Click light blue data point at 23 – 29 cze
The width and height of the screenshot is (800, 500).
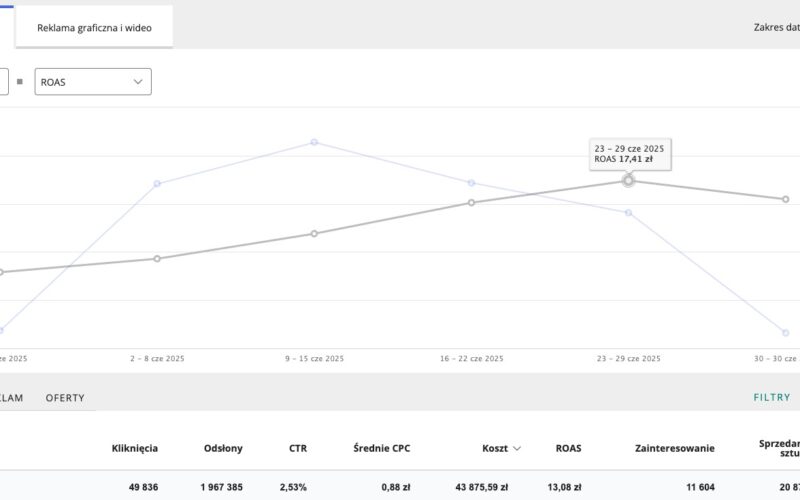(x=629, y=212)
